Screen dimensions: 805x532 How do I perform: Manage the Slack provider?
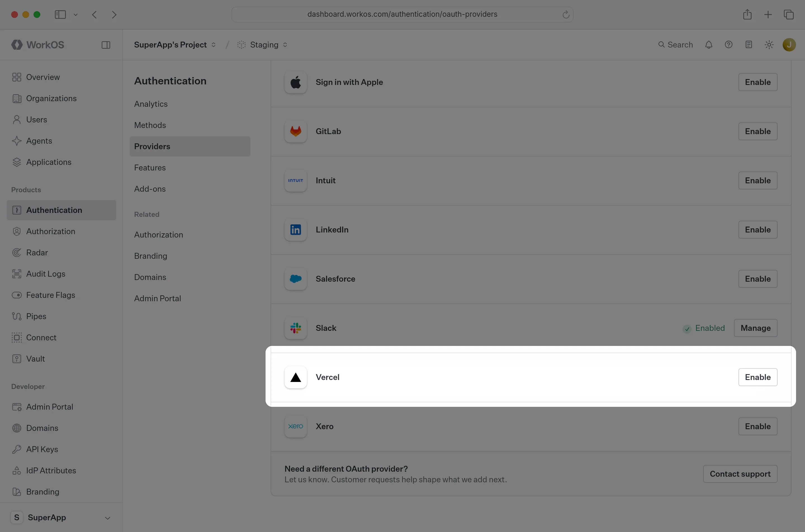coord(756,328)
